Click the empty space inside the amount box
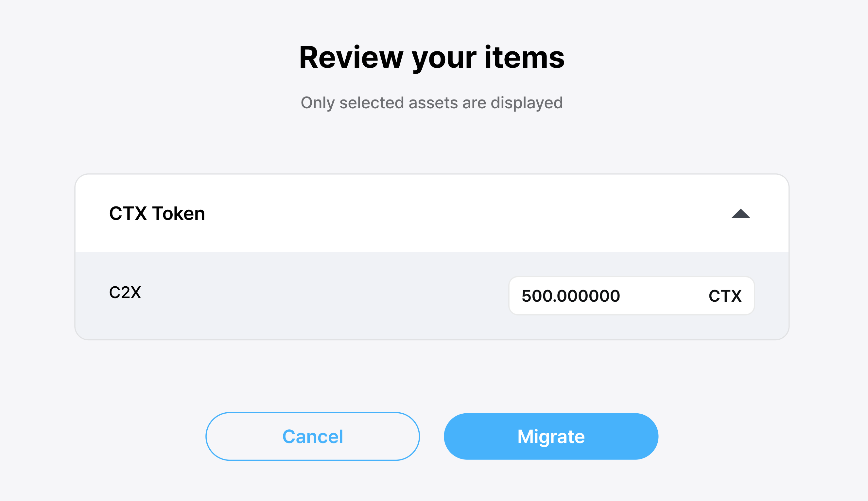868x501 pixels. 664,296
